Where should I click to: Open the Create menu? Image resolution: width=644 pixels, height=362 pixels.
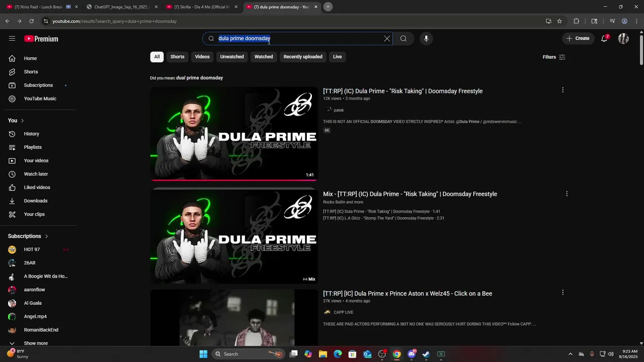(578, 38)
